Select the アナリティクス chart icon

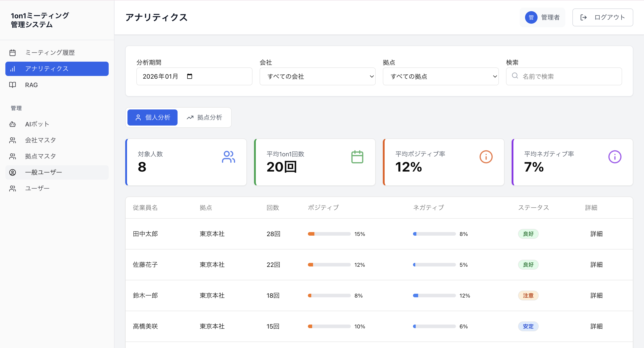[x=13, y=69]
